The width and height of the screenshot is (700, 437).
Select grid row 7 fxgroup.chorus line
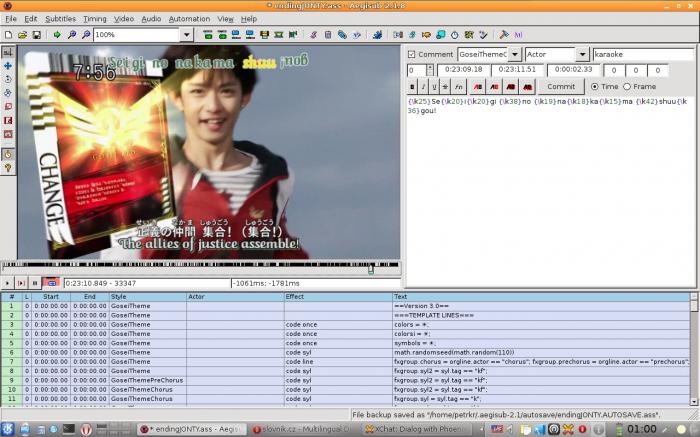(x=345, y=362)
